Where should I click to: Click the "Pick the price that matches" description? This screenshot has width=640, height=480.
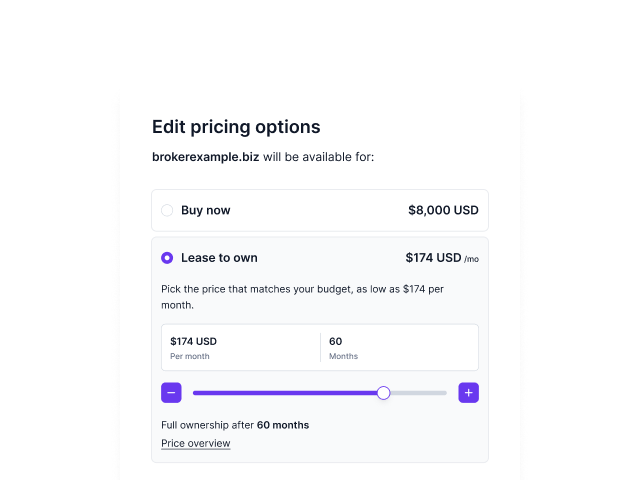point(302,297)
